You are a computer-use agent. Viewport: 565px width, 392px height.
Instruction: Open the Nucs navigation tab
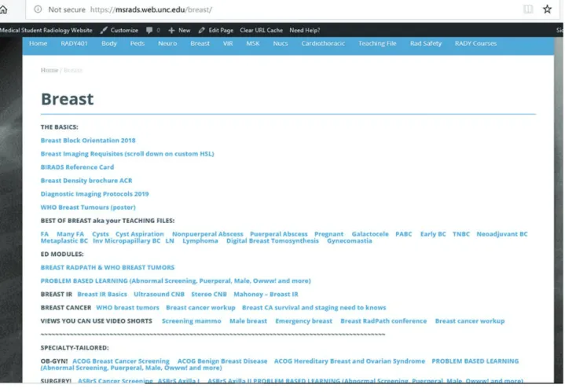pos(281,43)
